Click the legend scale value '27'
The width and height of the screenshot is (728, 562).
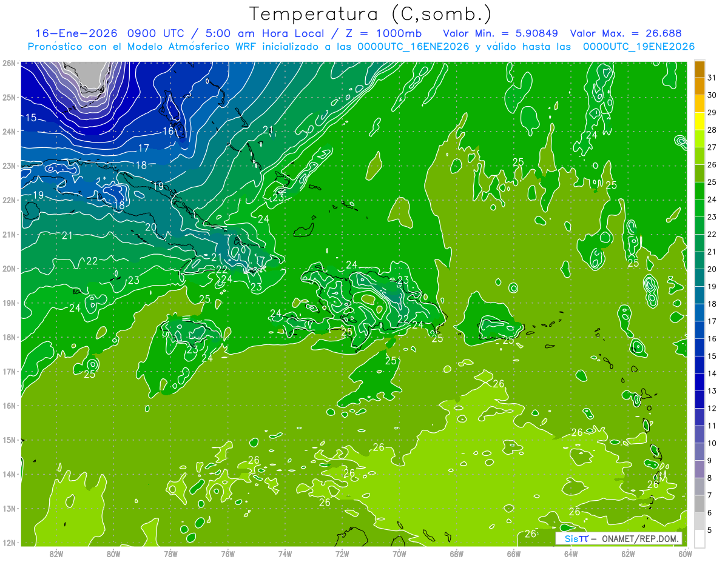coord(712,147)
